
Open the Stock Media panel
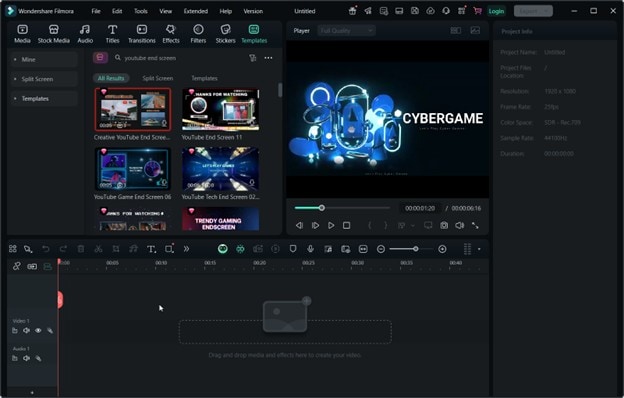point(54,34)
